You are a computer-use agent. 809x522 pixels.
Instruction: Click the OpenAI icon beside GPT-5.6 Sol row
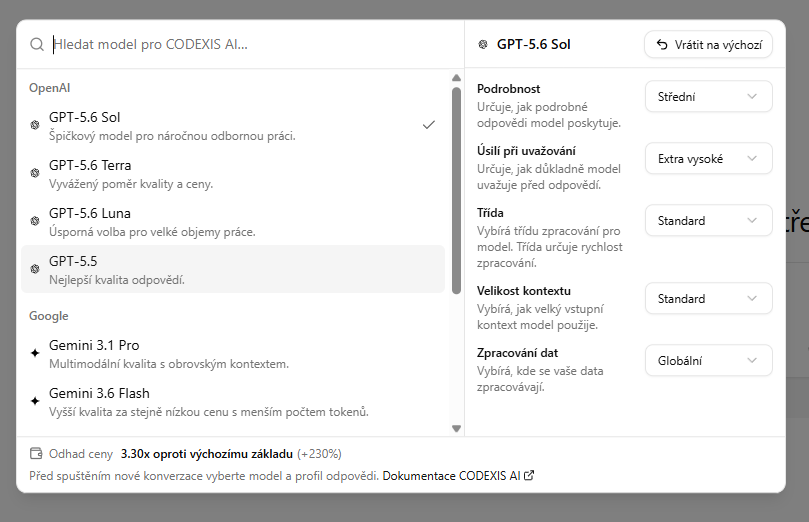tap(35, 125)
